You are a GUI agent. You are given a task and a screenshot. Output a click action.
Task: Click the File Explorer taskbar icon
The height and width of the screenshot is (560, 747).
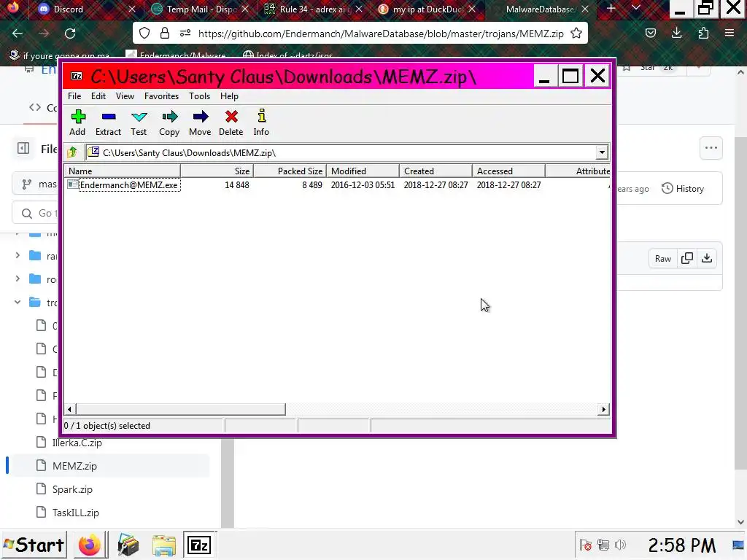tap(163, 545)
